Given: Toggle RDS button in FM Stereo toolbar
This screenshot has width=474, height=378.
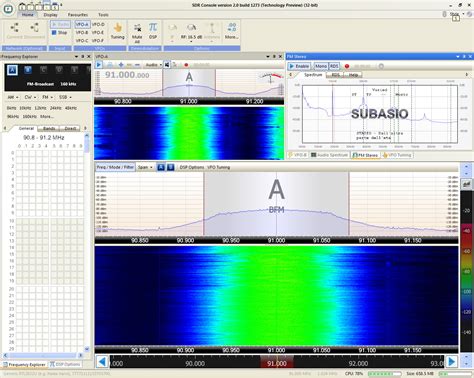Looking at the screenshot, I should (334, 66).
